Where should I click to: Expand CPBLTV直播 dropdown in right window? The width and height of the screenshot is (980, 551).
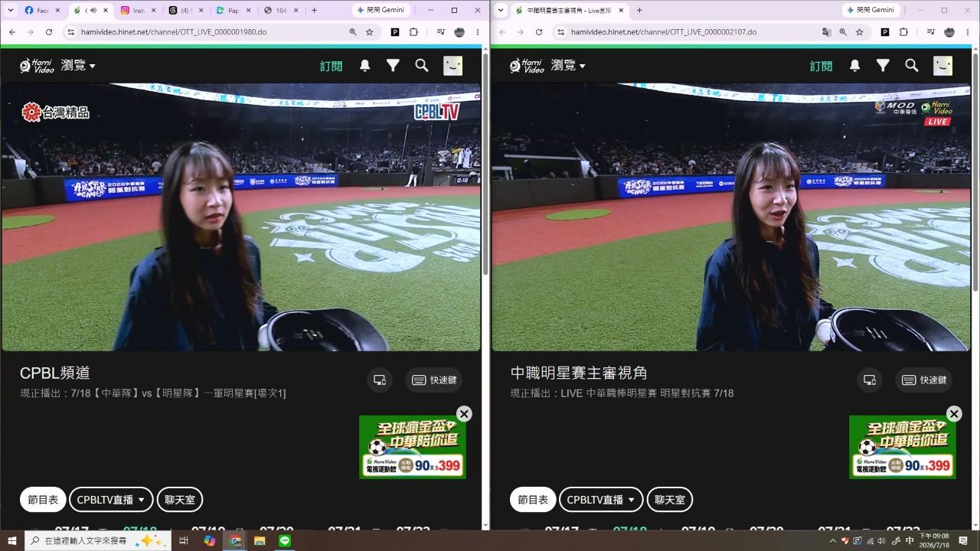pos(601,500)
